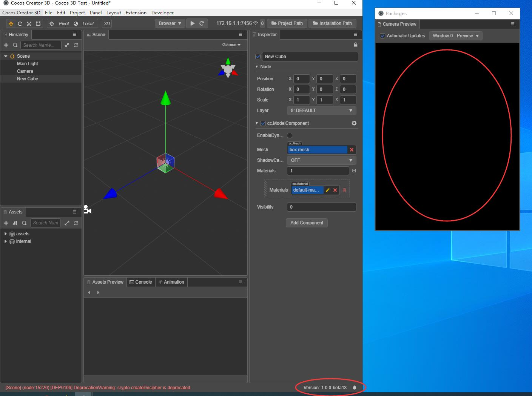Open the Hierarchy panel menu
The width and height of the screenshot is (532, 396).
75,34
